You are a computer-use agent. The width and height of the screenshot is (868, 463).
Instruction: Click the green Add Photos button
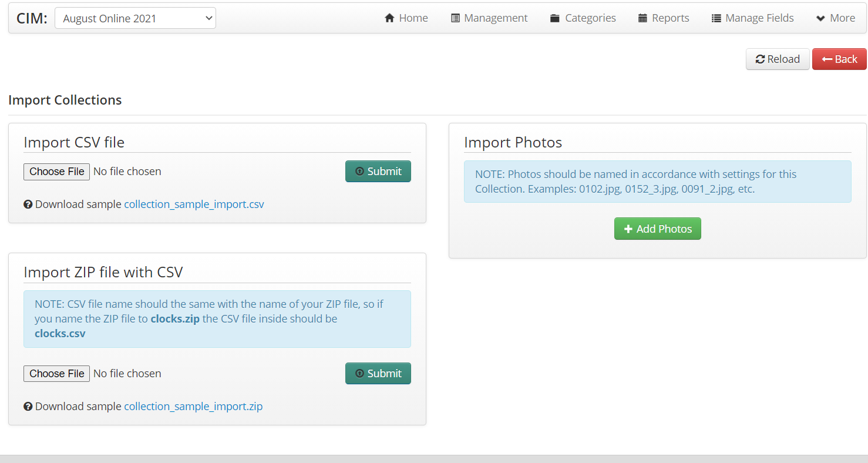(657, 229)
